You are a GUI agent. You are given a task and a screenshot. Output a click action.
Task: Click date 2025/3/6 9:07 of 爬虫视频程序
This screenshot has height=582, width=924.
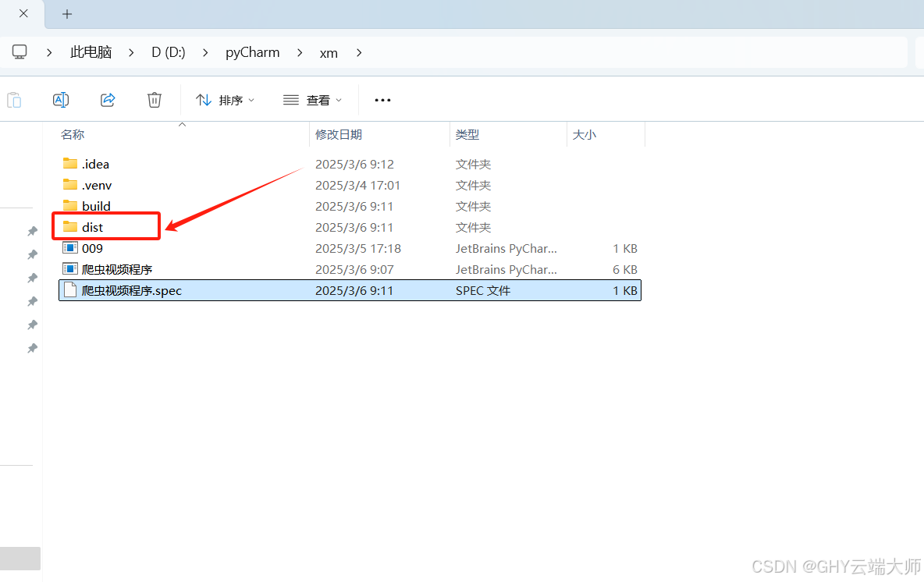pyautogui.click(x=355, y=270)
